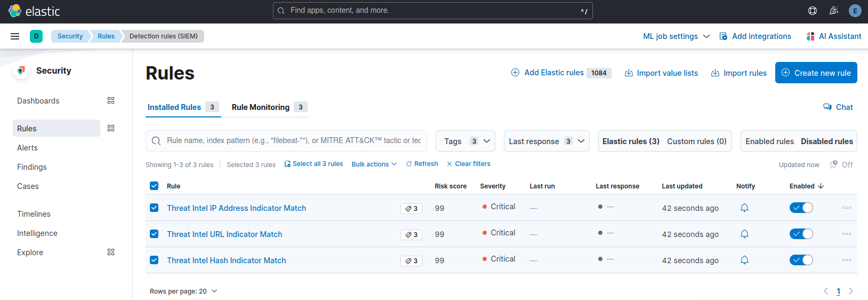
Task: Open Timelines in the sidebar
Action: pos(34,214)
